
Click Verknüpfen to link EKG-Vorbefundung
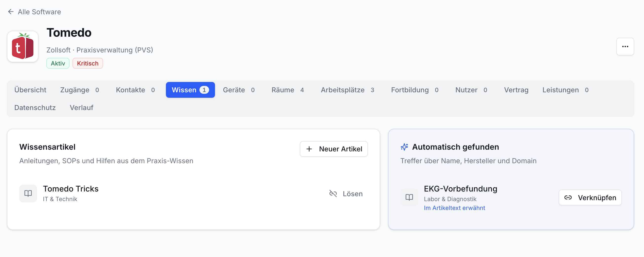pos(590,198)
